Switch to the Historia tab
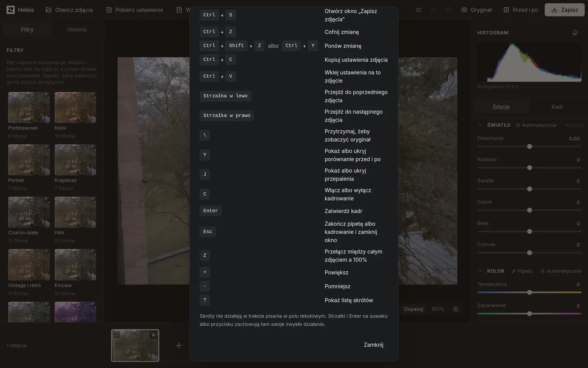The width and height of the screenshot is (588, 368). tap(77, 29)
